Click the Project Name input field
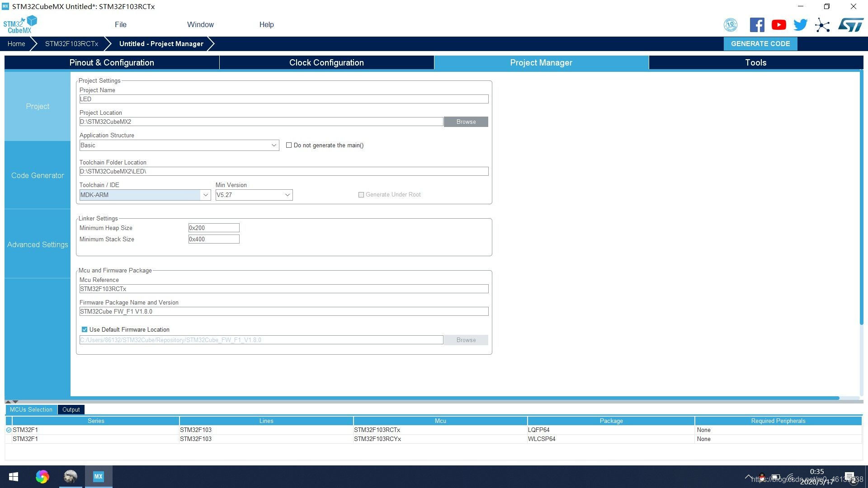Image resolution: width=868 pixels, height=488 pixels. [x=283, y=99]
